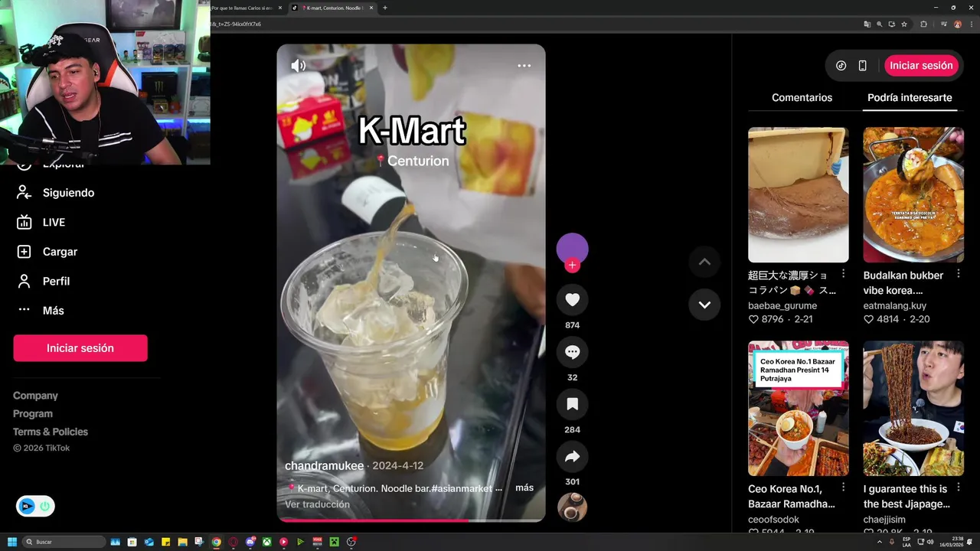Image resolution: width=980 pixels, height=551 pixels.
Task: Click the sidebar Iniciar sesión button
Action: click(x=80, y=348)
